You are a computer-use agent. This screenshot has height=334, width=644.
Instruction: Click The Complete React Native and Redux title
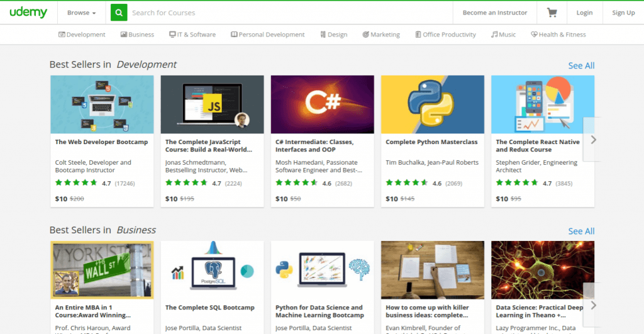538,146
